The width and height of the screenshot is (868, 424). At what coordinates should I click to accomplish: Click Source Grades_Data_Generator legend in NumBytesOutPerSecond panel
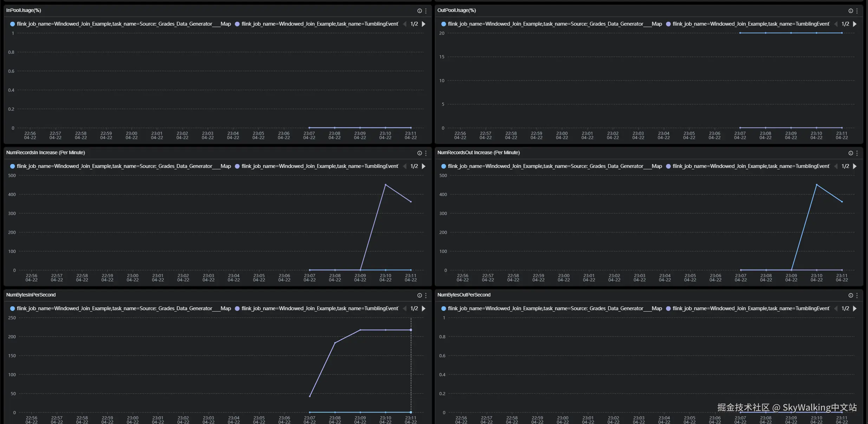coord(554,308)
